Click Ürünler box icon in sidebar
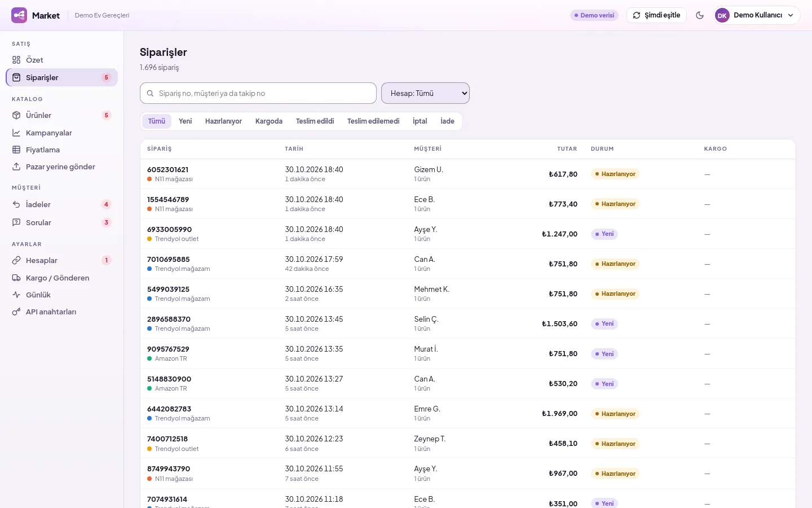This screenshot has height=508, width=812. coord(16,115)
